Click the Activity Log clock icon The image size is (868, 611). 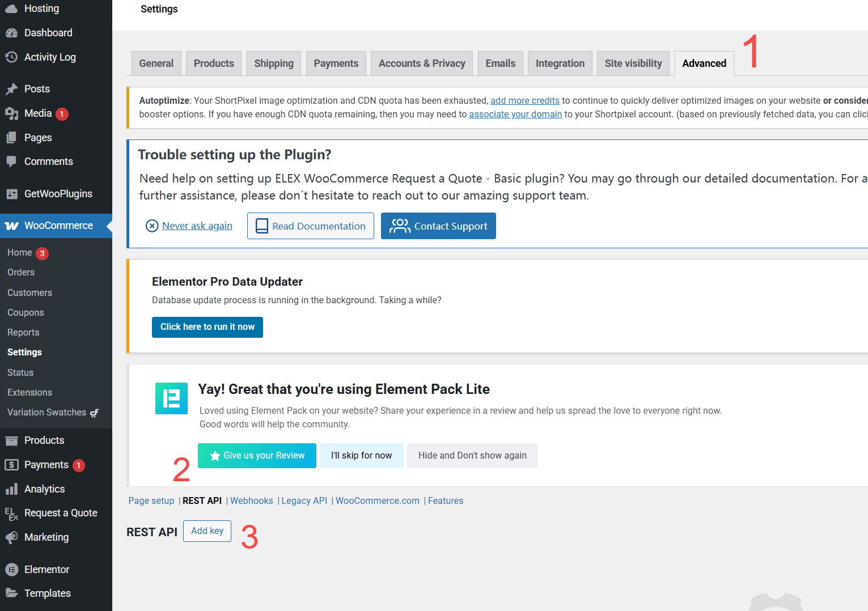11,57
